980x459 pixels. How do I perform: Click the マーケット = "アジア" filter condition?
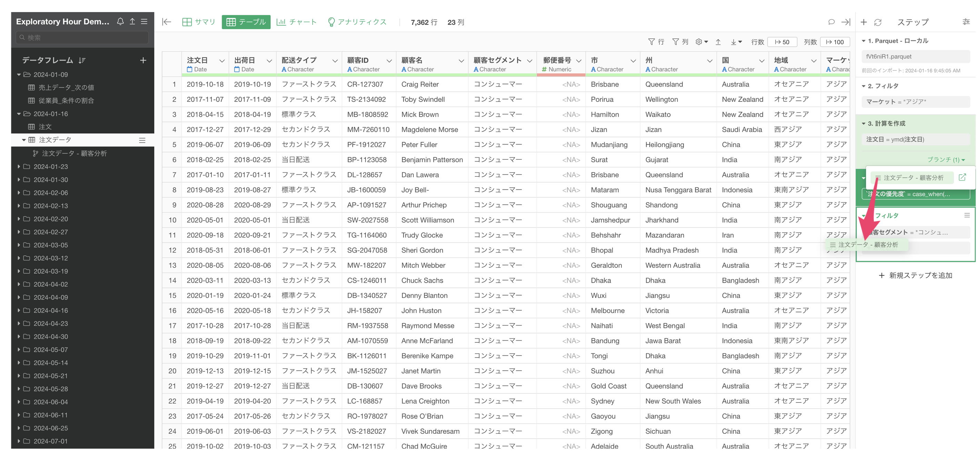(x=915, y=101)
